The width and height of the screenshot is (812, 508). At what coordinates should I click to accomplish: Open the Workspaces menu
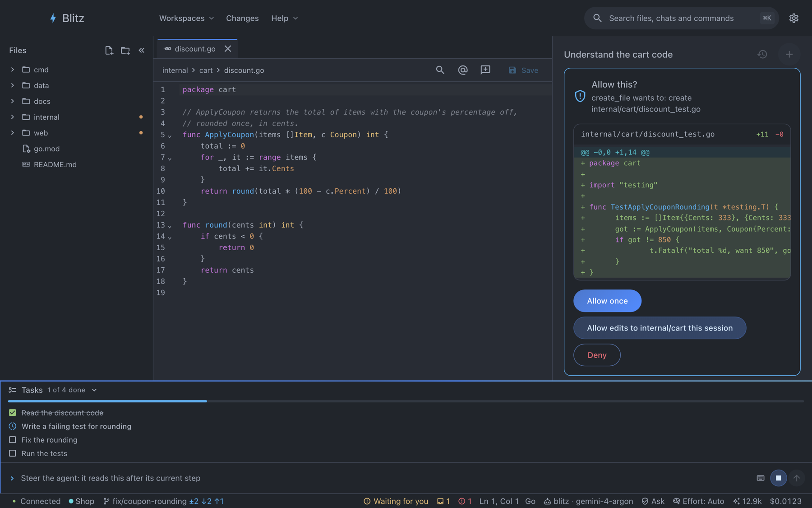[186, 18]
